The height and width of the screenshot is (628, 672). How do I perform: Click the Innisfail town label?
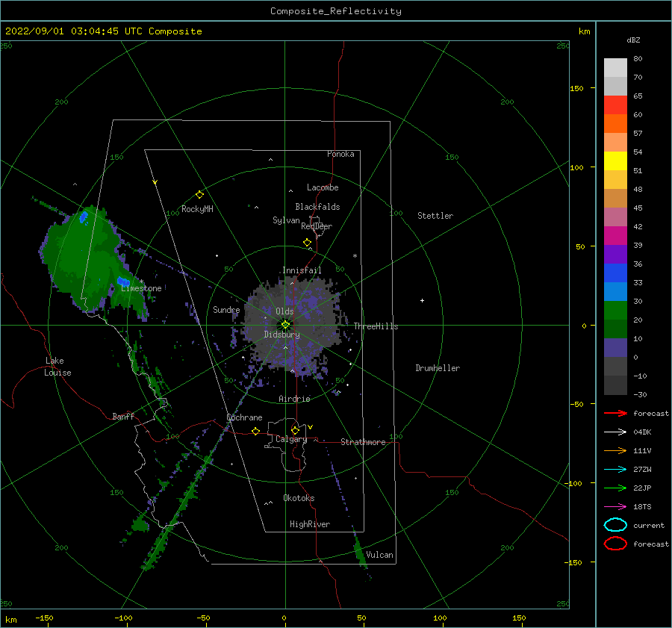[302, 270]
